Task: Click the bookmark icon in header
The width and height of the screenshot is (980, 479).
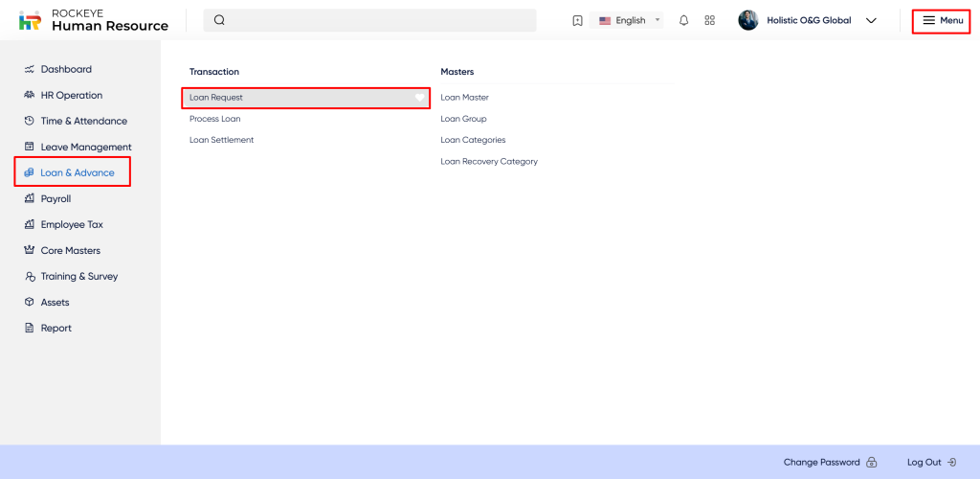Action: (577, 20)
